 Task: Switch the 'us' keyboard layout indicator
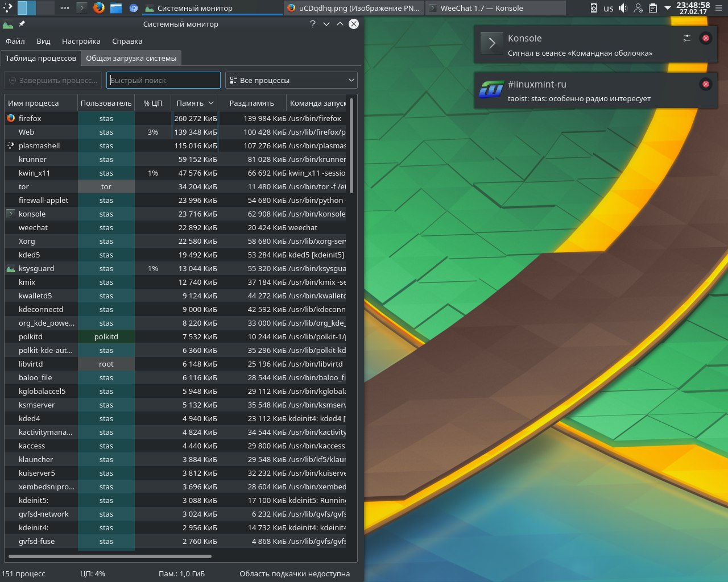[x=609, y=9]
